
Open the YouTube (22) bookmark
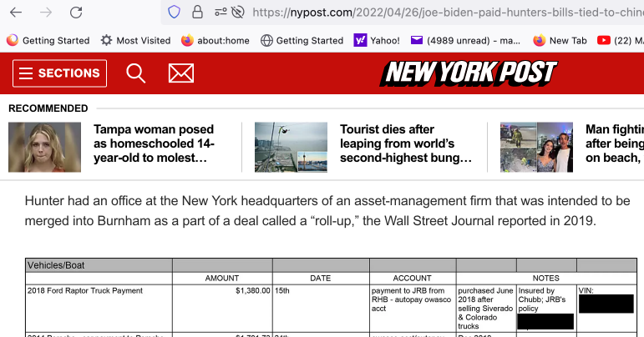tap(620, 40)
